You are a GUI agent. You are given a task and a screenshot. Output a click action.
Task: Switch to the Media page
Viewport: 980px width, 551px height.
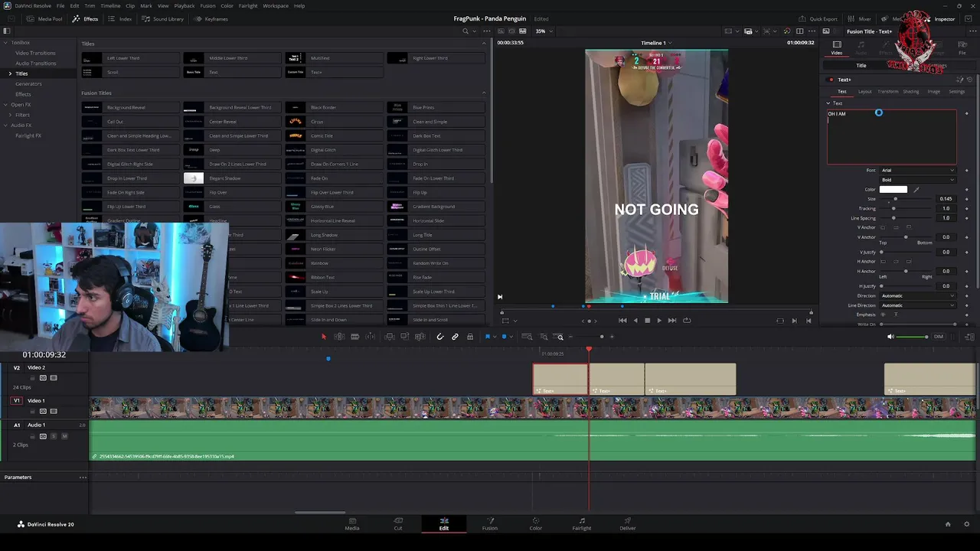pos(352,524)
